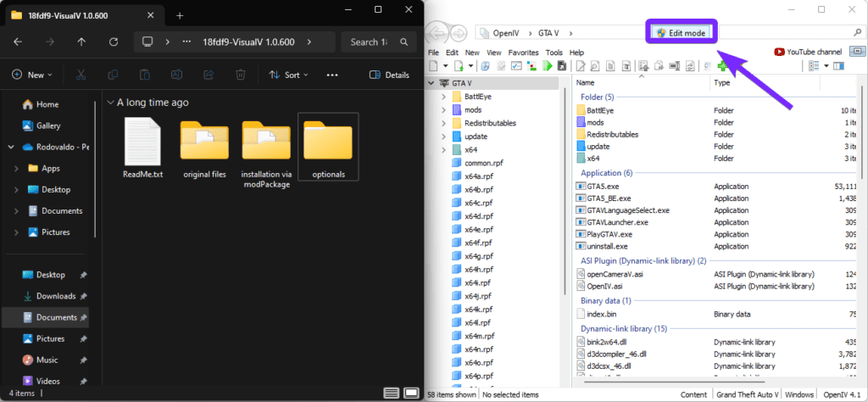Expand the update node in OpenIV tree

click(x=443, y=137)
